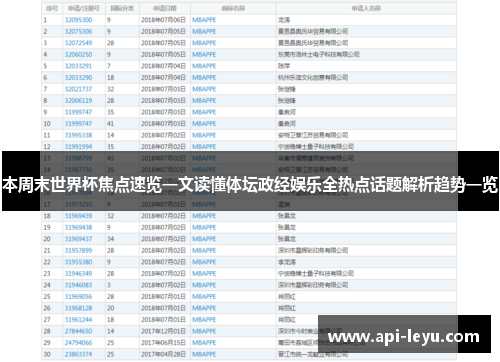Click the 申请日期 column header

pos(165,8)
